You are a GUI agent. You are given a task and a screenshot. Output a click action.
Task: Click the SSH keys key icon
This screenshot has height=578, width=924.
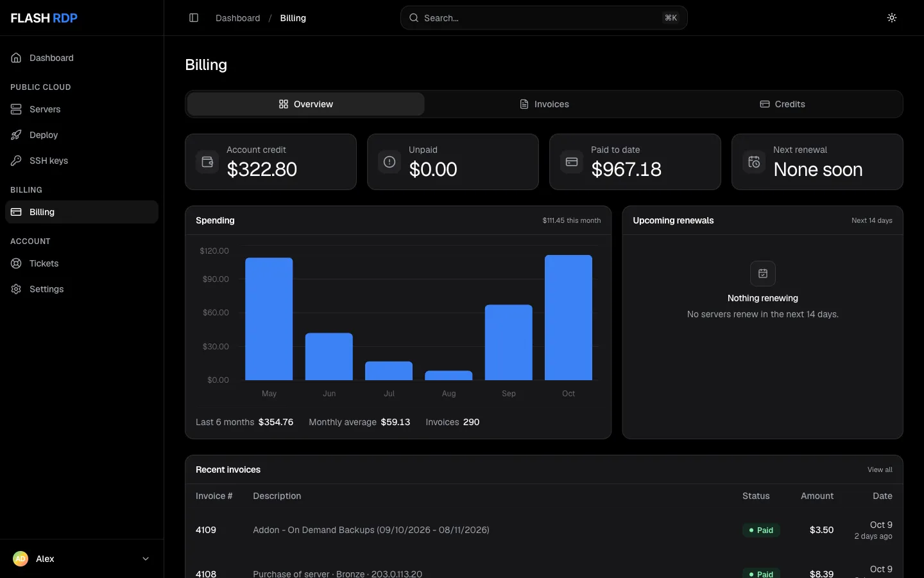pyautogui.click(x=16, y=161)
